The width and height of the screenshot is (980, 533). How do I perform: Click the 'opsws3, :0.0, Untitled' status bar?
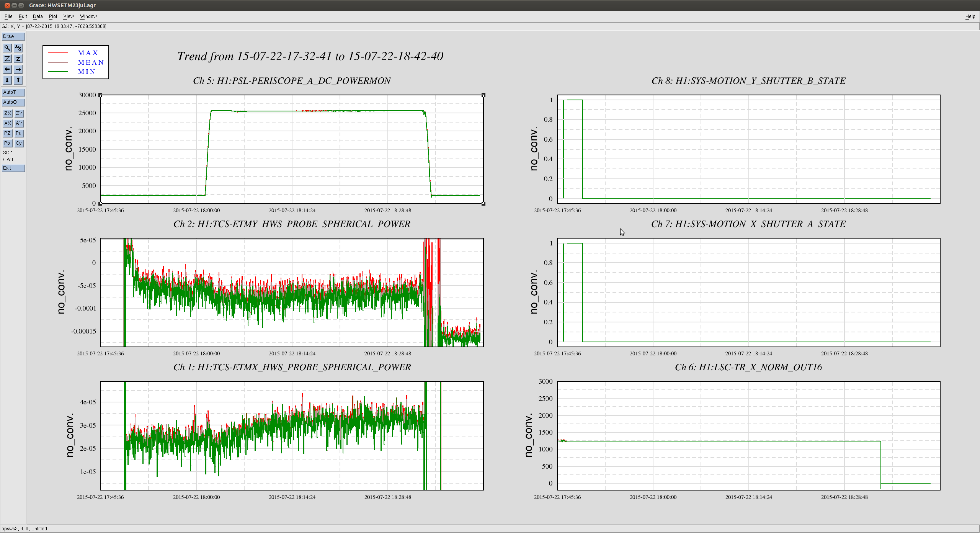click(x=24, y=529)
